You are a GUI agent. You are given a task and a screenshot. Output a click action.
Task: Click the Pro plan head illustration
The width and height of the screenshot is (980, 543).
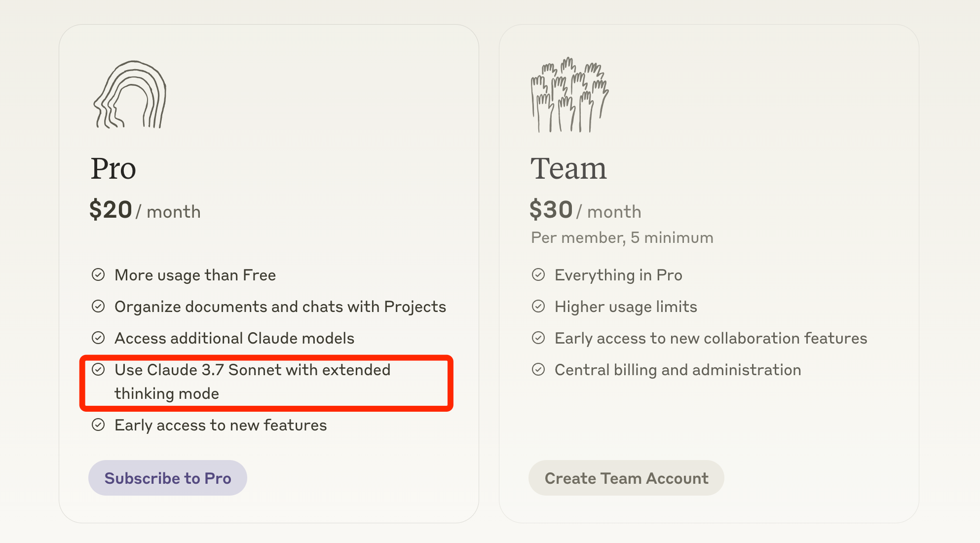(130, 95)
